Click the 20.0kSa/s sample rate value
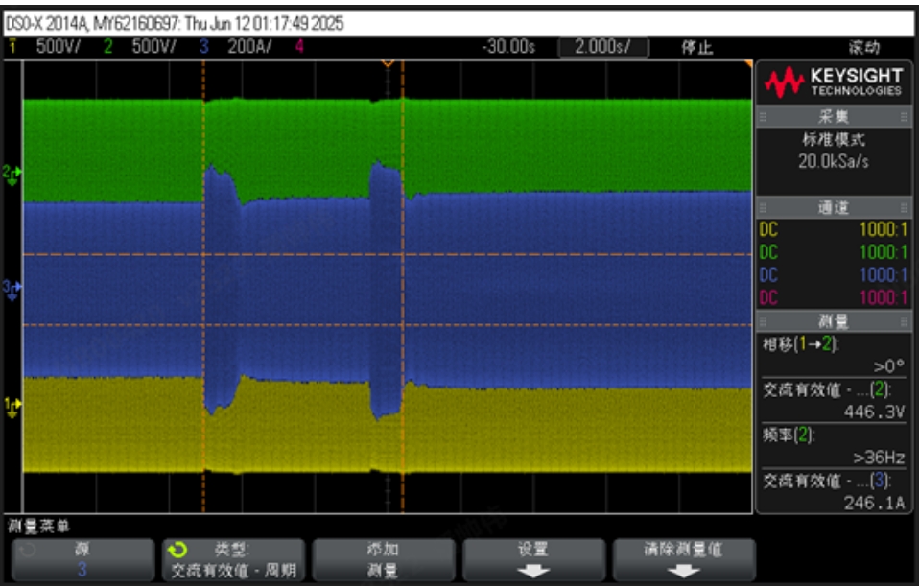The height and width of the screenshot is (588, 919). point(834,161)
